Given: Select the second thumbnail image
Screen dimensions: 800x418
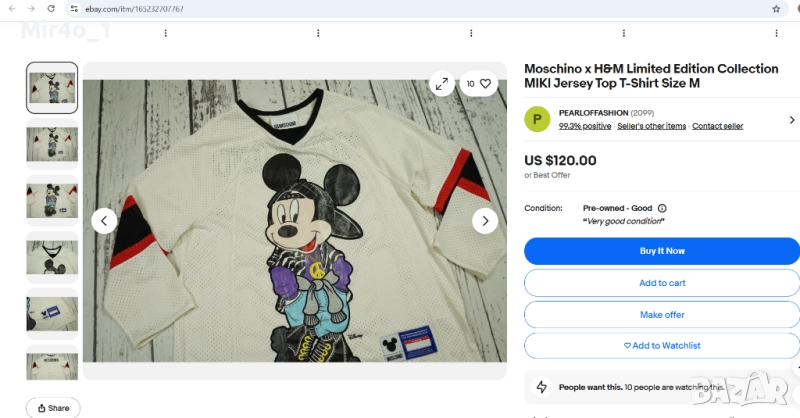Looking at the screenshot, I should coord(52,144).
